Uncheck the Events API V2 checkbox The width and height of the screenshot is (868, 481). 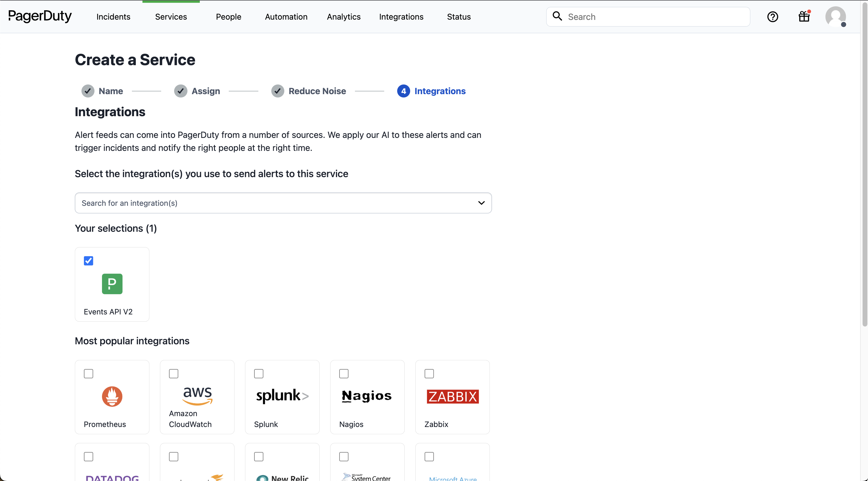click(88, 261)
